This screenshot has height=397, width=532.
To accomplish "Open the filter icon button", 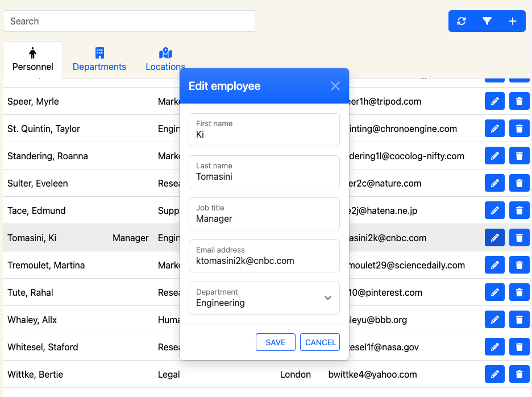I will click(487, 21).
